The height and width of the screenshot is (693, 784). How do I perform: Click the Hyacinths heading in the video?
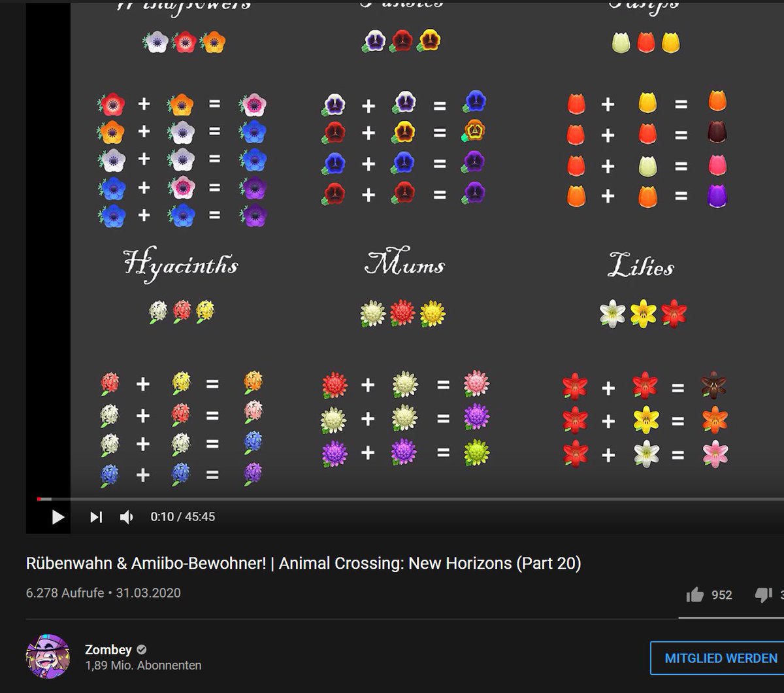pyautogui.click(x=181, y=265)
